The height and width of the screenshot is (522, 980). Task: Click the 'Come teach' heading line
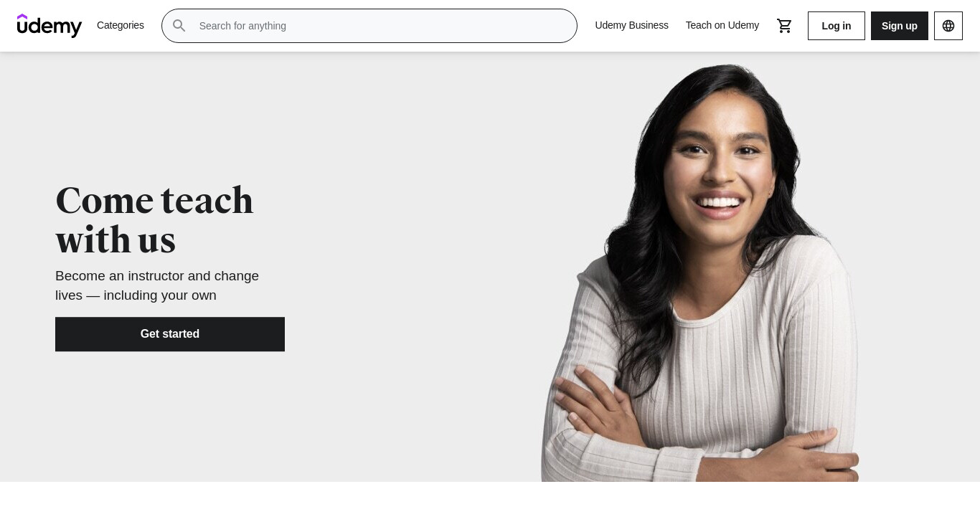154,200
